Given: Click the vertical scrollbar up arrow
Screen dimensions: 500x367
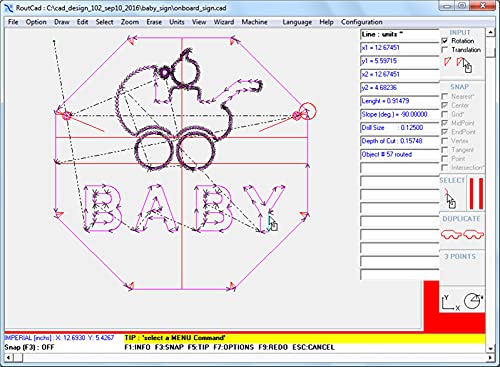Looking at the screenshot, I should coord(490,32).
